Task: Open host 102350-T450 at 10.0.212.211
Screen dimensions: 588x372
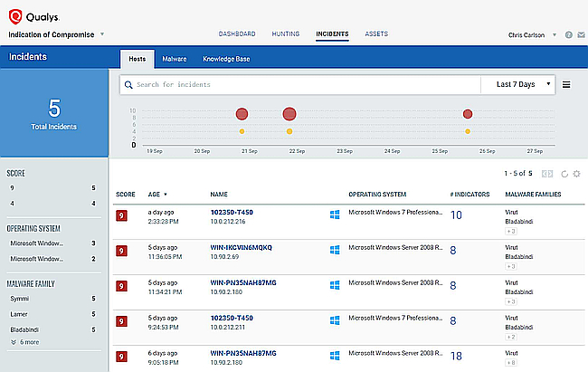Action: [x=232, y=319]
